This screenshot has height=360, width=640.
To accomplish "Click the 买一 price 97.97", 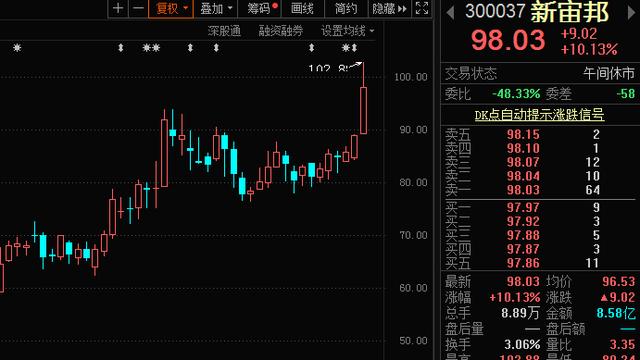I will [523, 207].
